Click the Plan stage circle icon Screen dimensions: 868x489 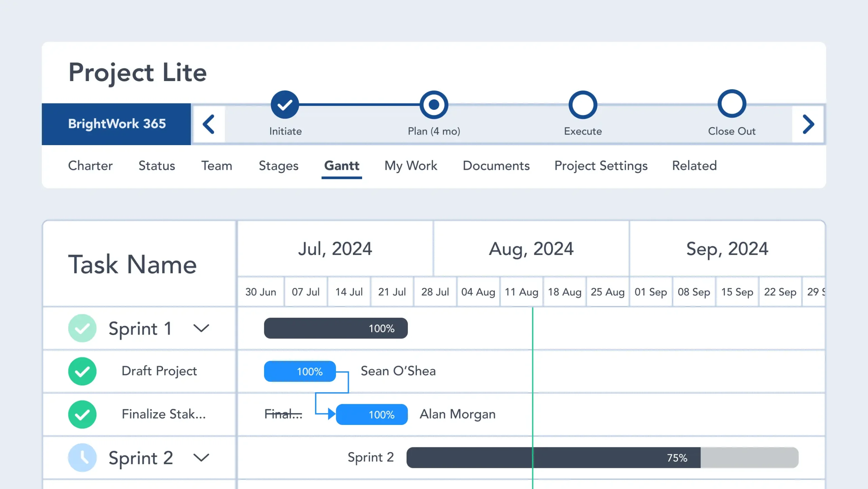[x=434, y=105]
